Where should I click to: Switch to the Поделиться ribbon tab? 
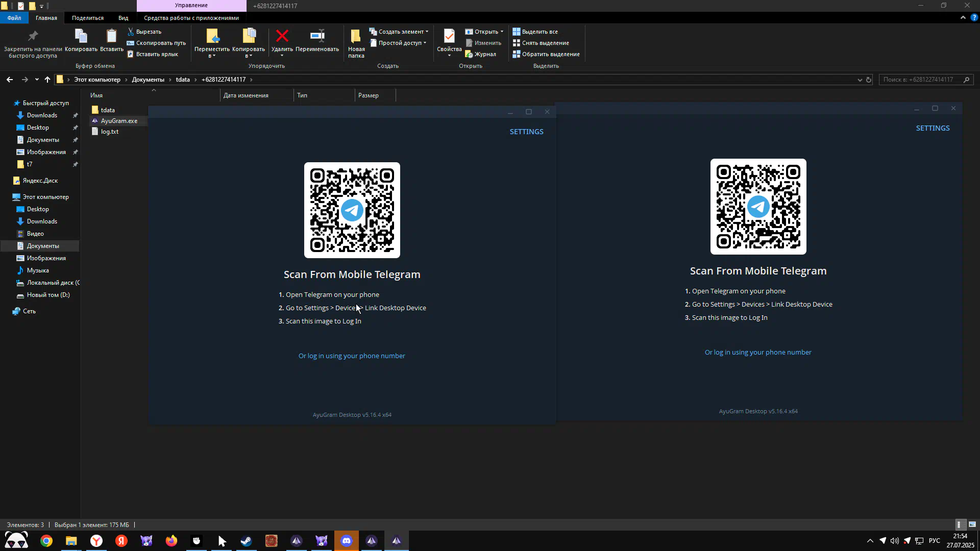[88, 18]
